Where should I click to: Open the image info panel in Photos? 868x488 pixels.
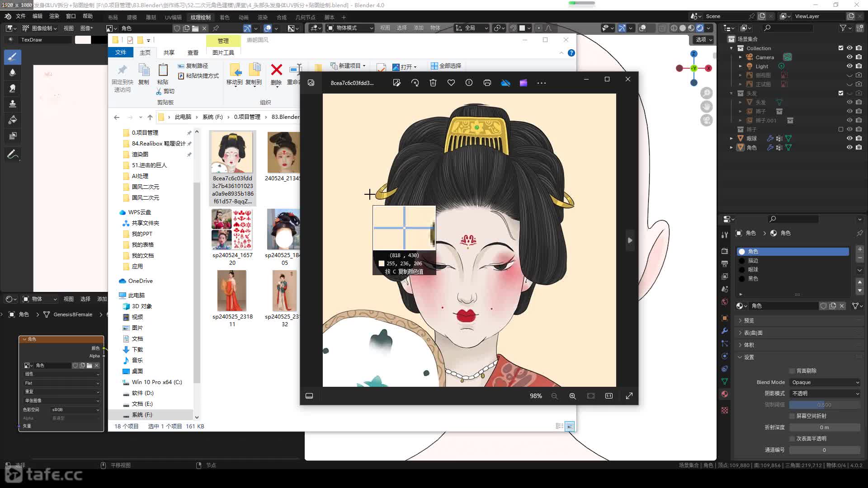469,83
